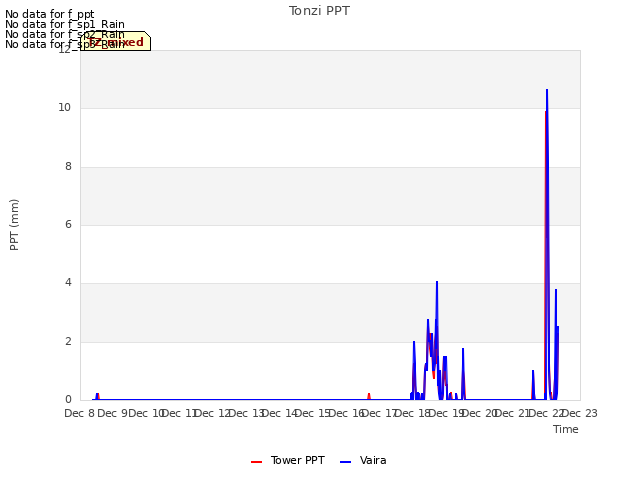Viewport: 640px width, 480px height.
Task: Click the y-axis tick label 10
Action: coord(64,108)
